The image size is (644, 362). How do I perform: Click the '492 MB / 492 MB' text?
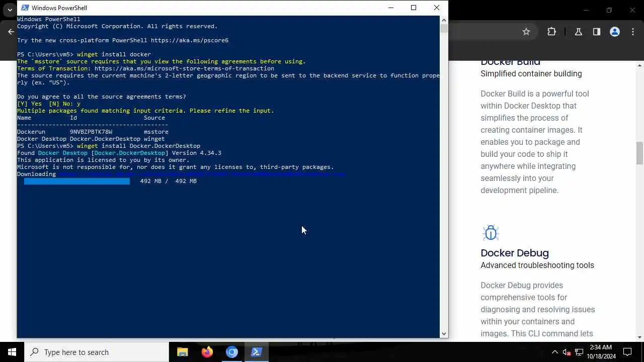(168, 181)
